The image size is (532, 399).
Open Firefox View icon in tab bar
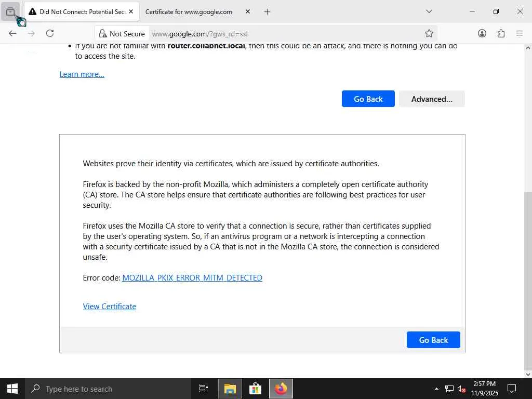tap(10, 11)
